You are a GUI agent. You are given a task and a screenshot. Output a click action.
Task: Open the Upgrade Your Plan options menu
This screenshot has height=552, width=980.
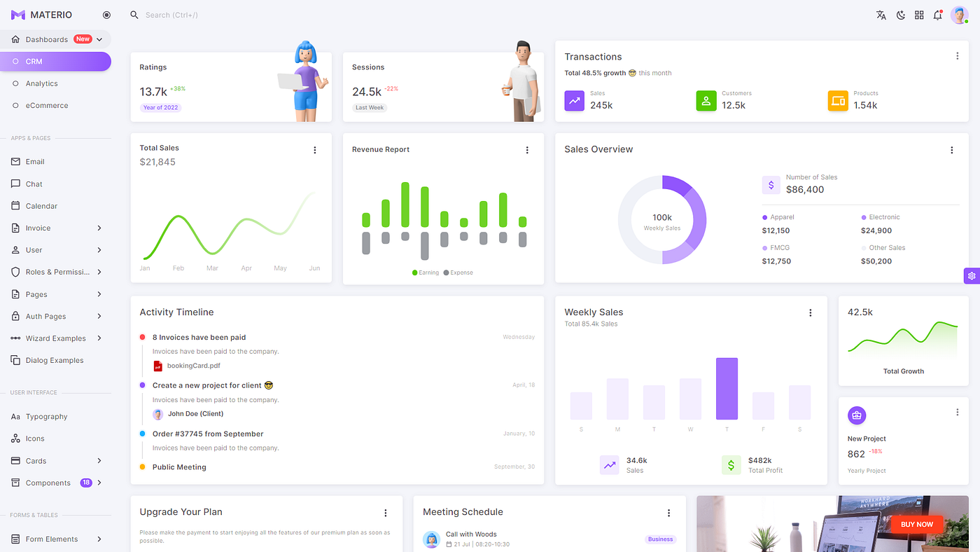click(x=386, y=513)
